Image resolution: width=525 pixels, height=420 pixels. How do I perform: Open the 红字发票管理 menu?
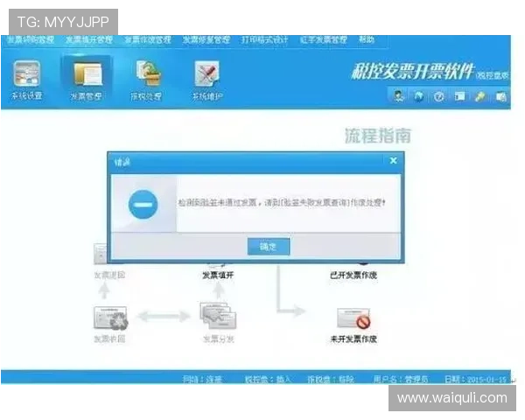pos(324,40)
